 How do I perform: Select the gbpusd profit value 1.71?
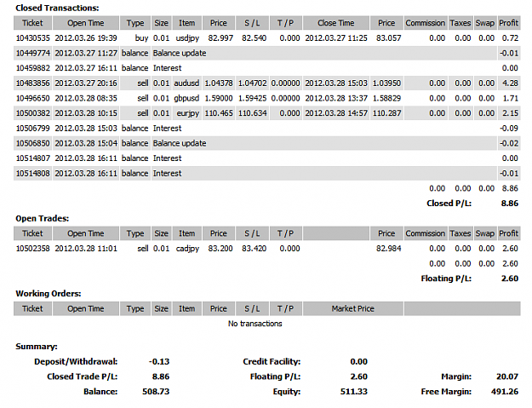click(510, 98)
